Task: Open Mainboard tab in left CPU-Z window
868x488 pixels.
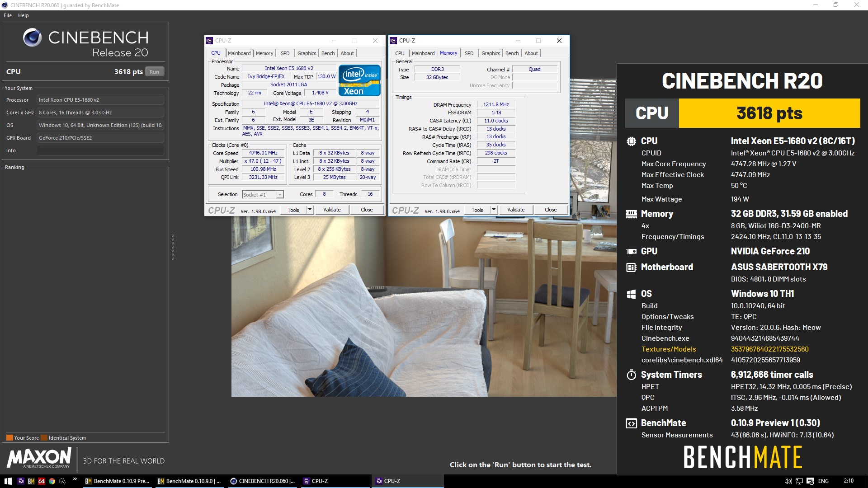Action: coord(239,53)
